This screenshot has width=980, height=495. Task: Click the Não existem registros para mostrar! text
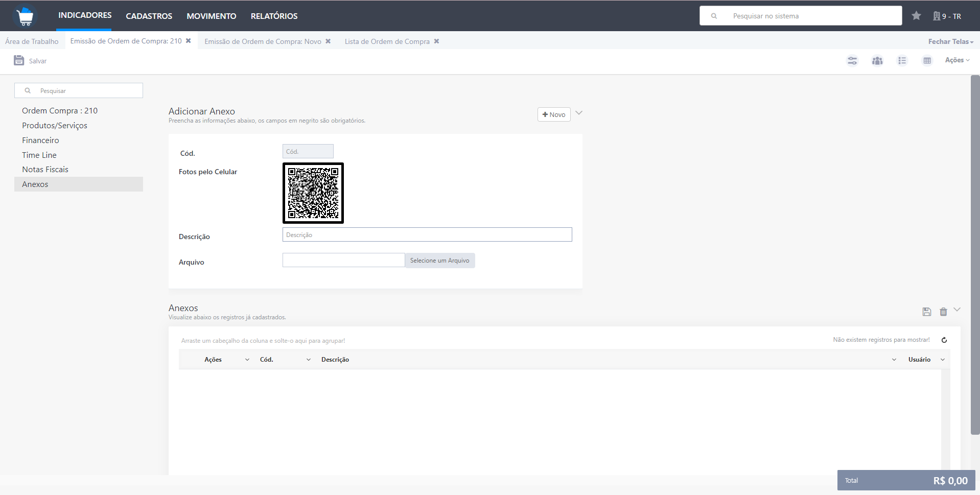[881, 340]
